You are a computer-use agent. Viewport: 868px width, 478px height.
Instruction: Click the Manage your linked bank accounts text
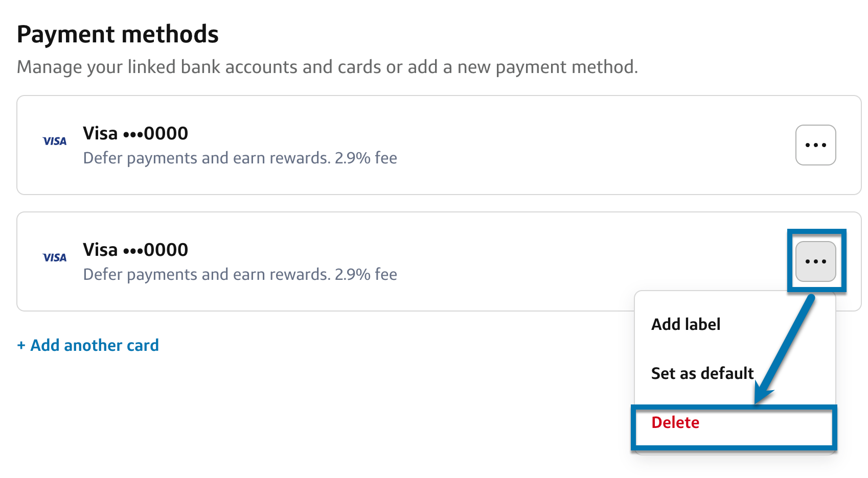pyautogui.click(x=327, y=67)
